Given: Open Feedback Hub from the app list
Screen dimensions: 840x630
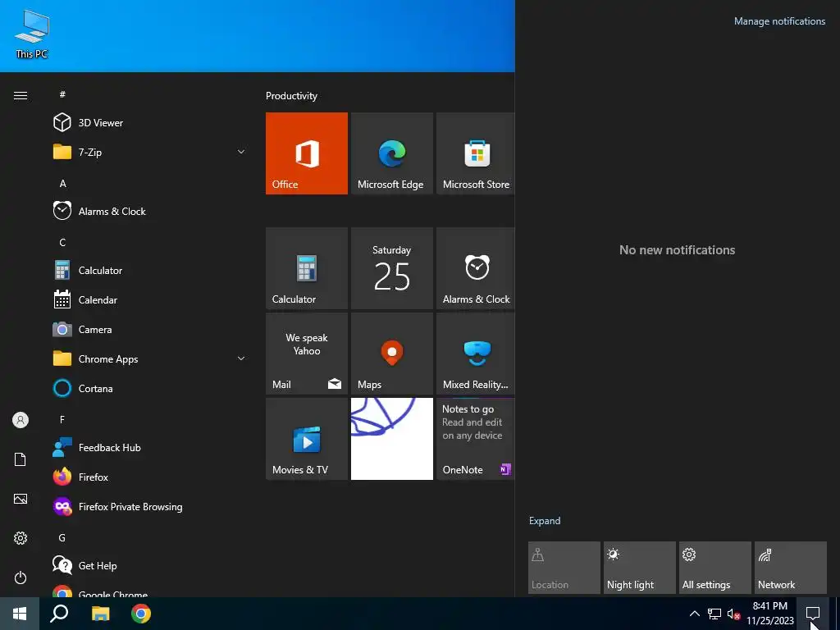Looking at the screenshot, I should click(x=150, y=447).
